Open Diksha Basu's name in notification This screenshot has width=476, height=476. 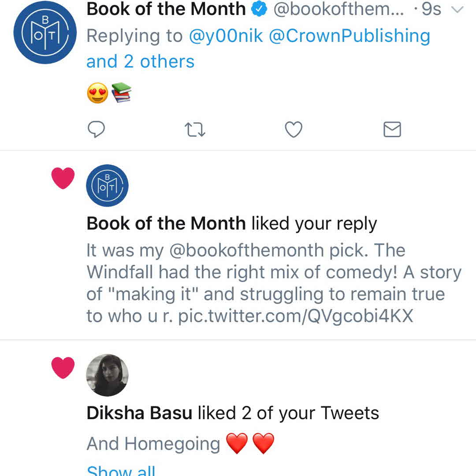pyautogui.click(x=139, y=413)
